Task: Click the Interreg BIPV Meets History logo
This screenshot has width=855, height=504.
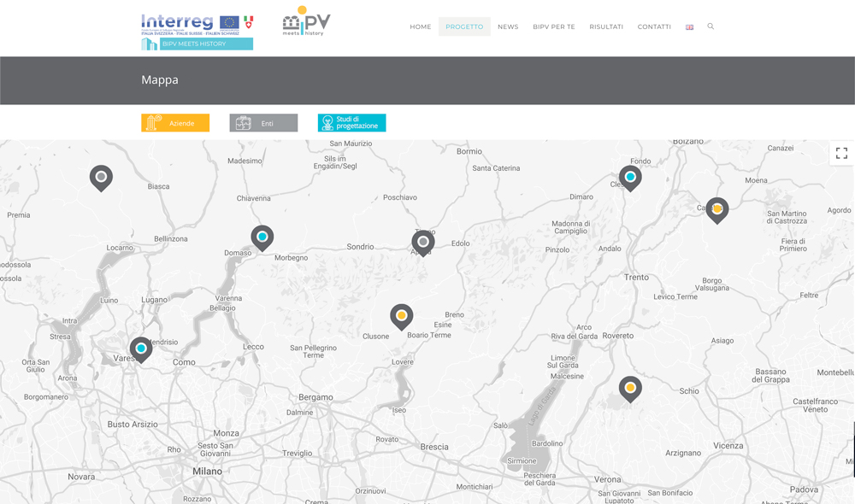Action: pyautogui.click(x=197, y=32)
